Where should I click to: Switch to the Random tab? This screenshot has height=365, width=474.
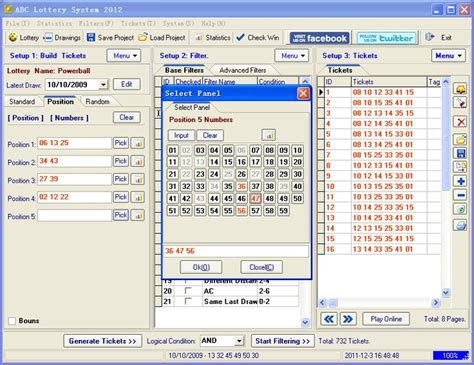tap(97, 102)
